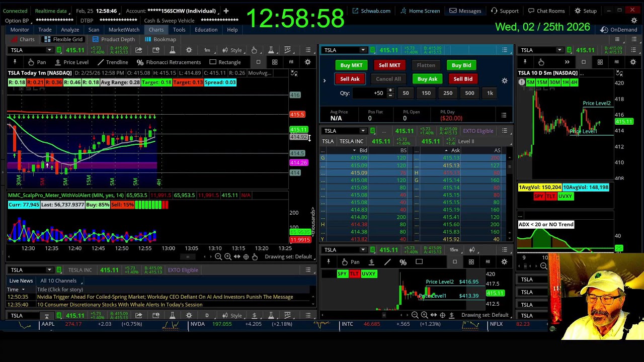
Task: Toggle the 5M timeframe label
Action: tap(530, 82)
